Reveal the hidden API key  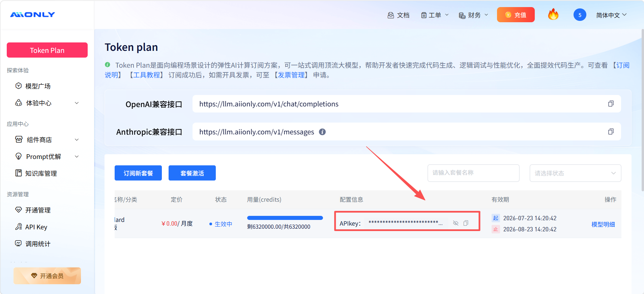[456, 223]
